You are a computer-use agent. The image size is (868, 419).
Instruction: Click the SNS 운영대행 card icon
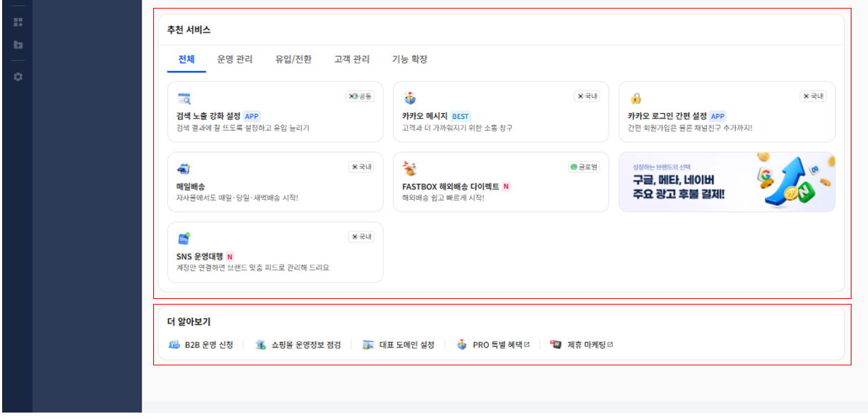pos(184,239)
